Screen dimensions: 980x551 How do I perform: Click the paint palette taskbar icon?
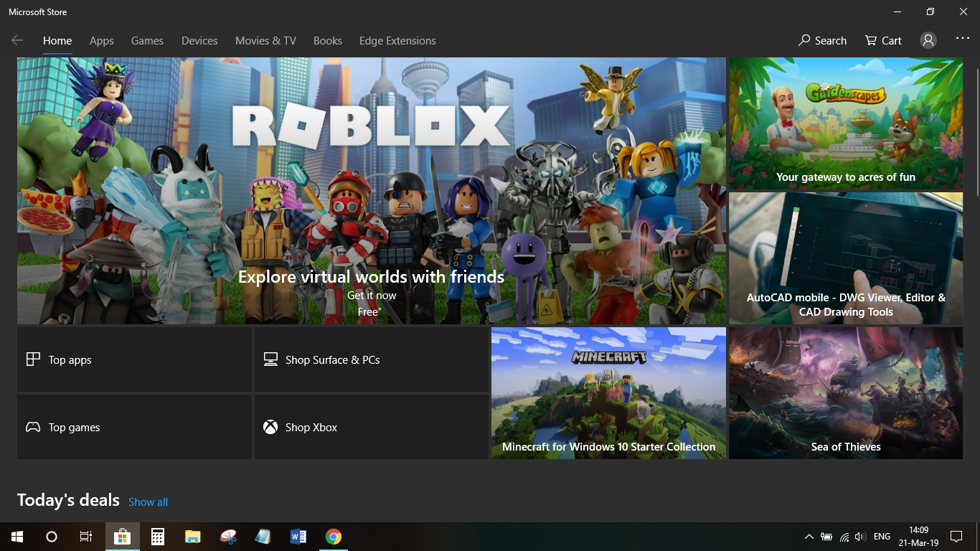(228, 537)
